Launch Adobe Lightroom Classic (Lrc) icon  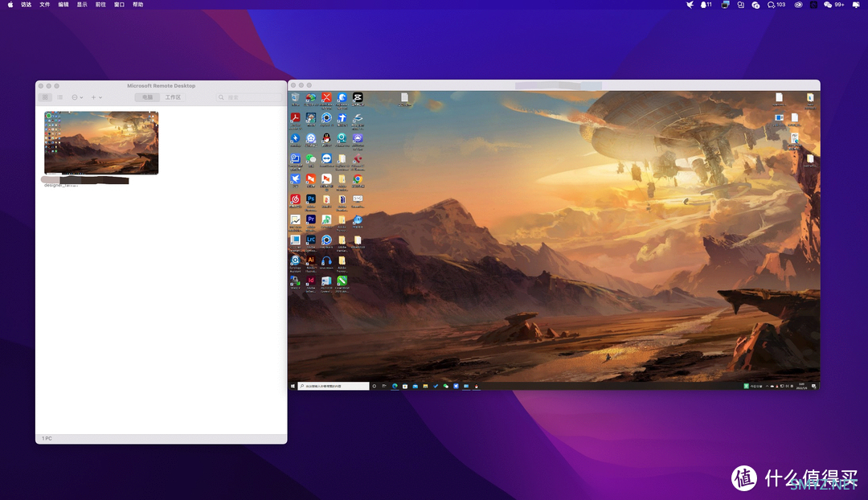pos(311,240)
